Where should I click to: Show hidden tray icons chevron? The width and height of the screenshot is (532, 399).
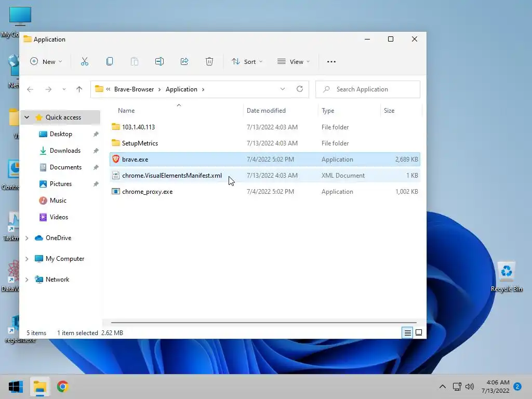pyautogui.click(x=443, y=387)
